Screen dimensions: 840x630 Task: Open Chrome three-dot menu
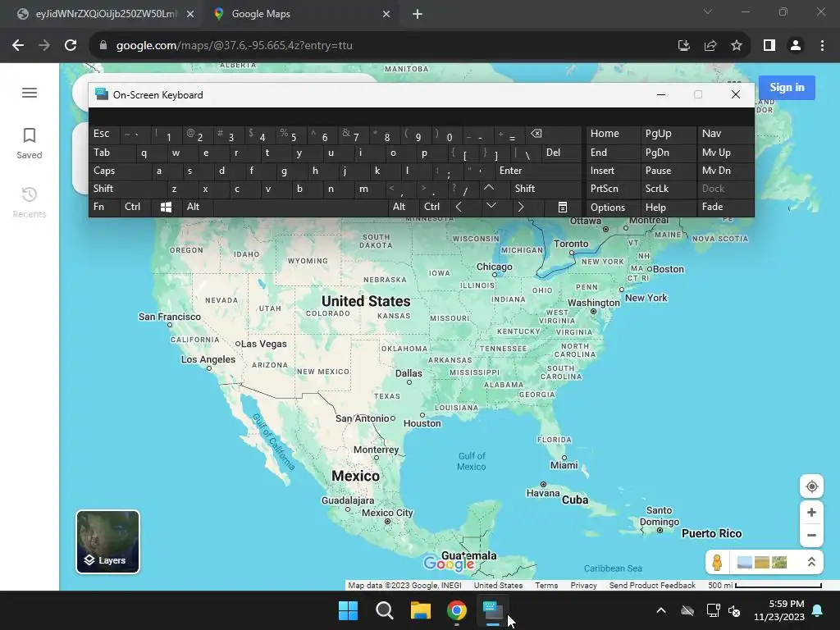(x=822, y=46)
